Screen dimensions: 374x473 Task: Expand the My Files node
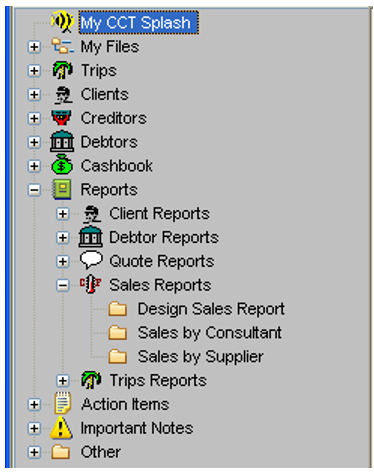pyautogui.click(x=34, y=47)
